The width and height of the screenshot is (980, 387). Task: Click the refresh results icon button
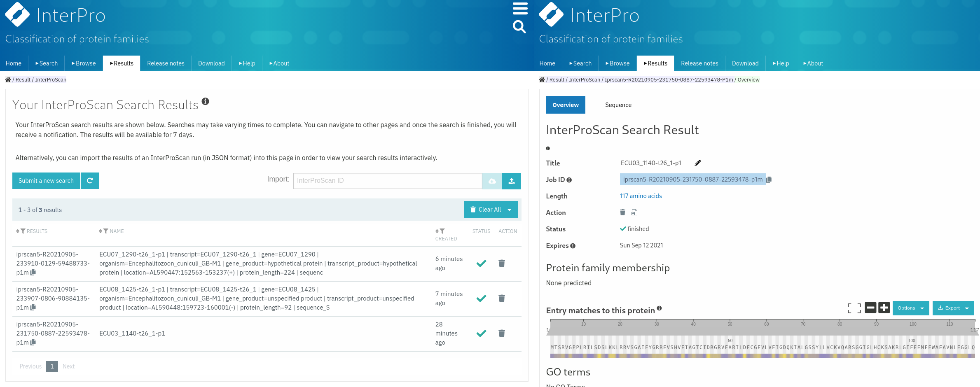point(90,181)
